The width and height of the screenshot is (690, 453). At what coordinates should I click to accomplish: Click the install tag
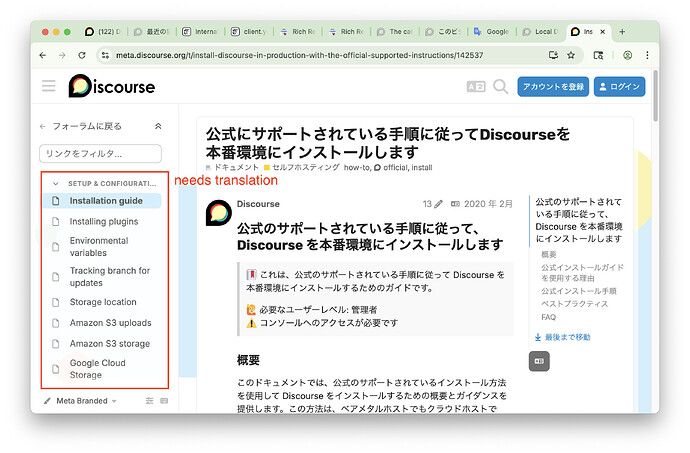point(422,168)
